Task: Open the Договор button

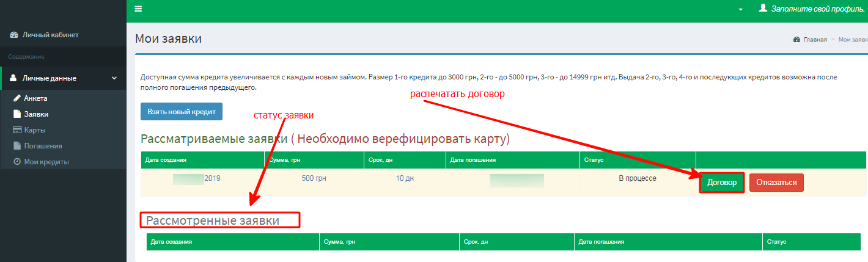Action: pyautogui.click(x=721, y=183)
